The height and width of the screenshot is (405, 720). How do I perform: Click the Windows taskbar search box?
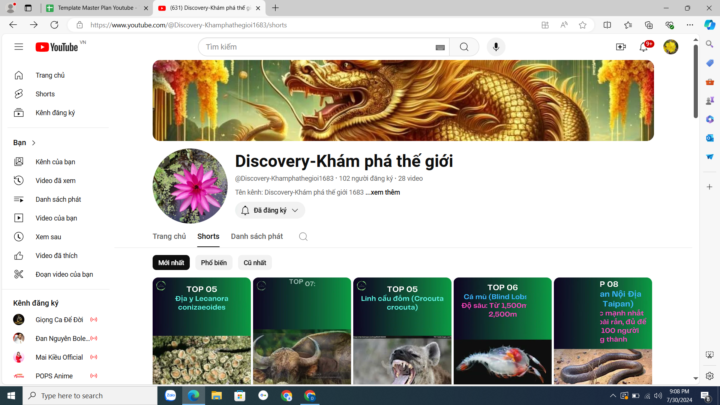click(90, 396)
